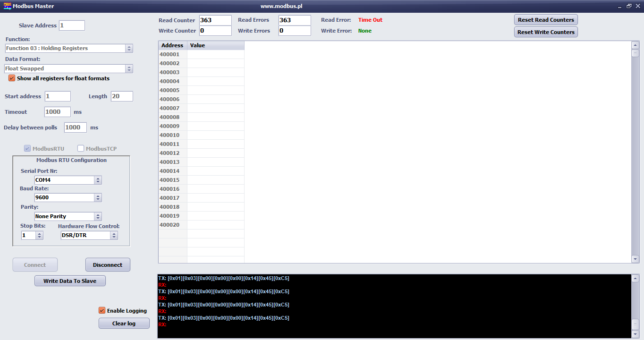Click the Timeout input field
644x340 pixels.
pyautogui.click(x=58, y=112)
